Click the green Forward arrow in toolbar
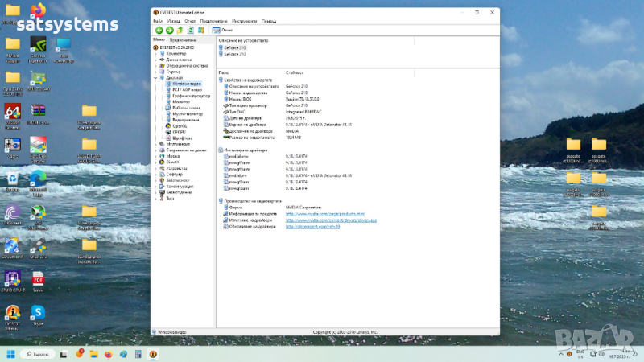 click(x=169, y=30)
